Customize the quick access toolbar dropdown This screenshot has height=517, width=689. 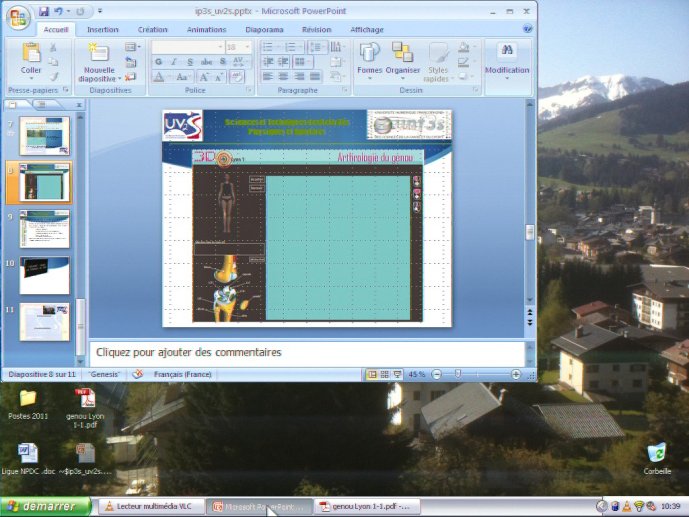100,11
